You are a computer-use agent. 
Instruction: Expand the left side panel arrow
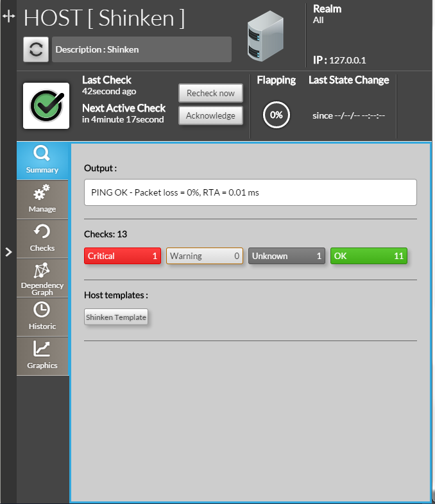[x=8, y=252]
